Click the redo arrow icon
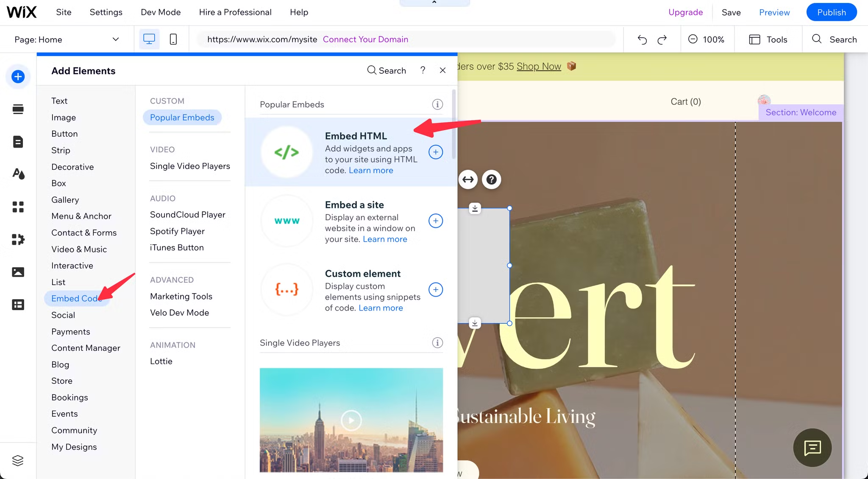This screenshot has height=479, width=868. (x=662, y=39)
